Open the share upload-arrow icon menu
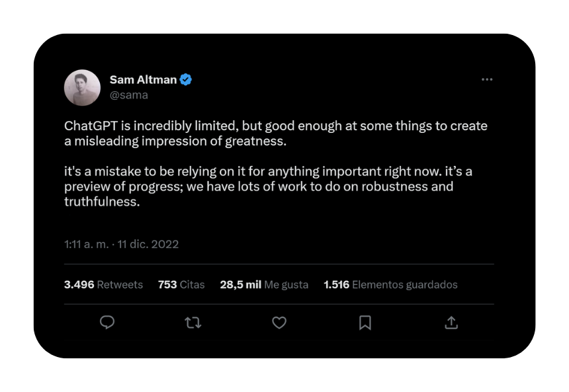The image size is (569, 392). pos(451,323)
